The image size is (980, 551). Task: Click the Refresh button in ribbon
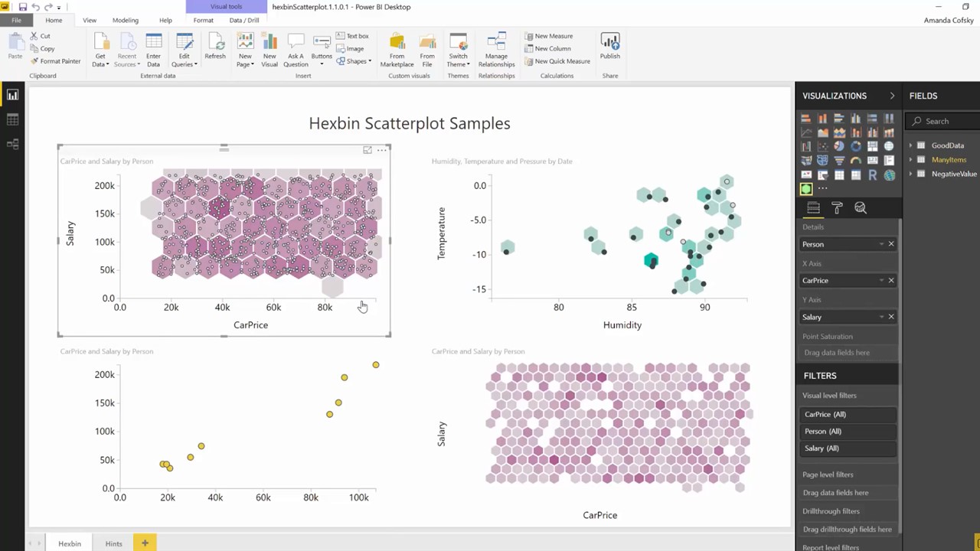(215, 47)
